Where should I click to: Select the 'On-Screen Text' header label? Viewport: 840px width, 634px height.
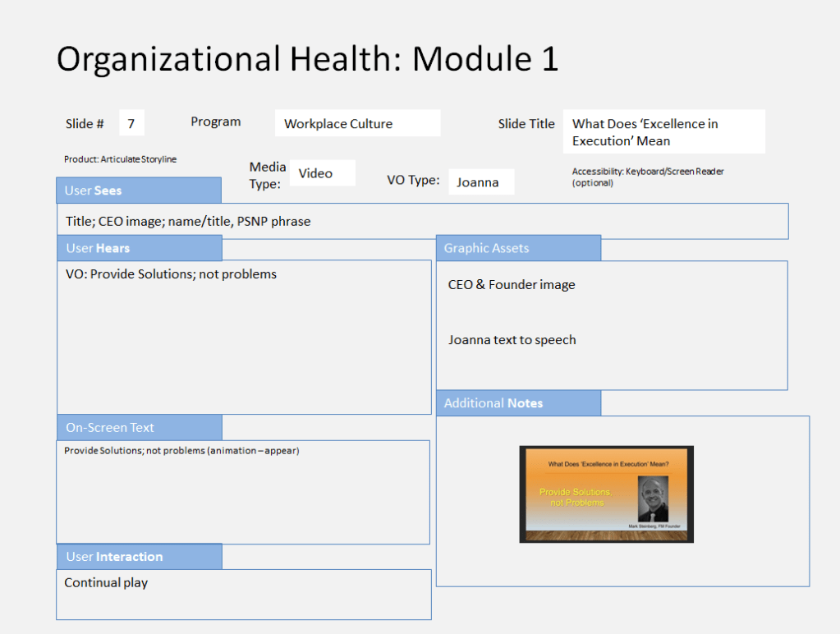139,428
